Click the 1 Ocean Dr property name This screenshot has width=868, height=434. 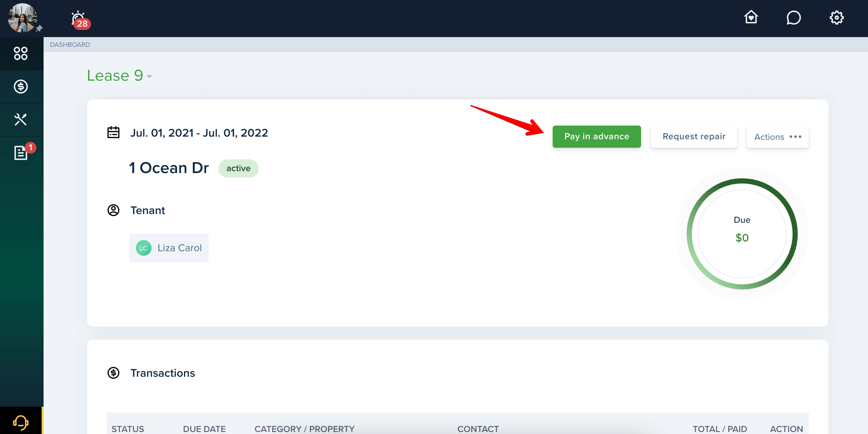169,168
